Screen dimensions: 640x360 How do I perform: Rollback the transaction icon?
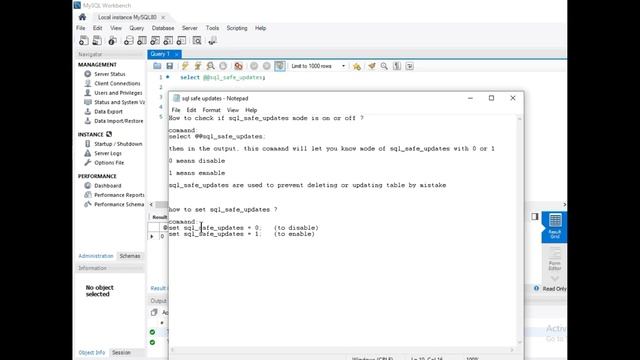[x=267, y=66]
